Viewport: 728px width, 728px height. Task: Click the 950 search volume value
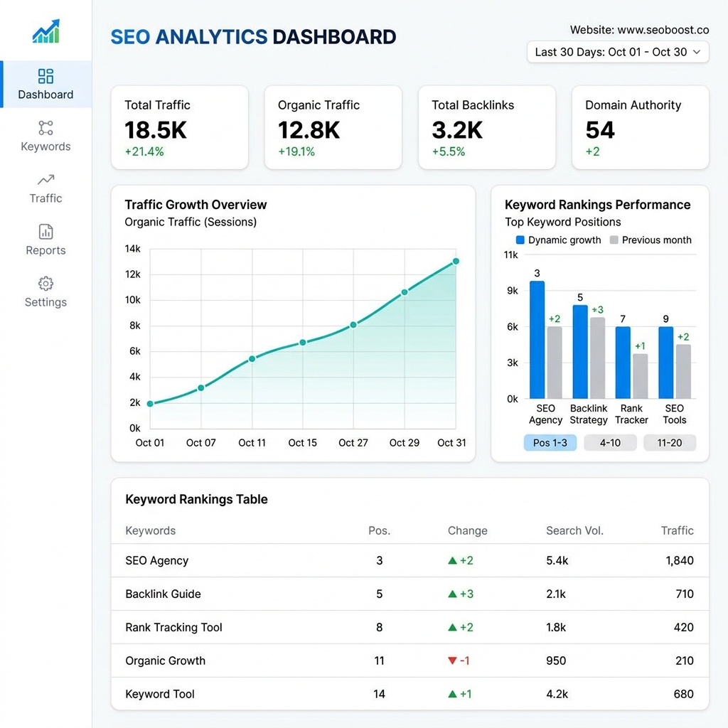pos(556,660)
